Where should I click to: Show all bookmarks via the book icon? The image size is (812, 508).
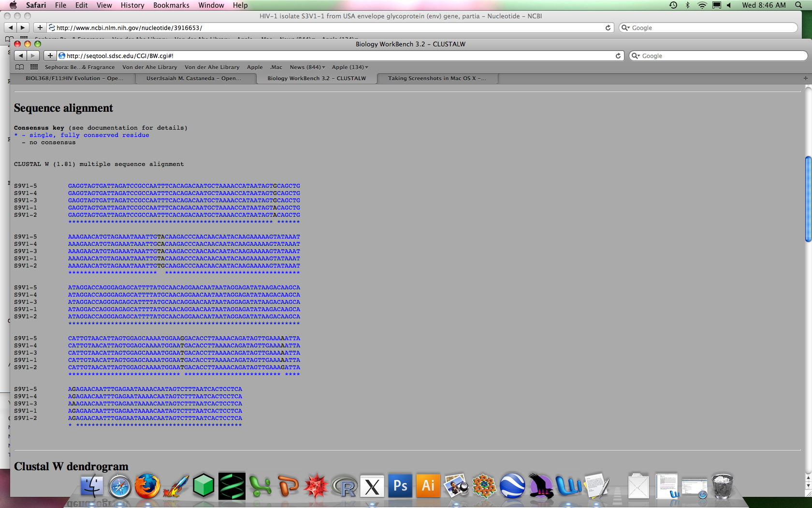(x=19, y=67)
